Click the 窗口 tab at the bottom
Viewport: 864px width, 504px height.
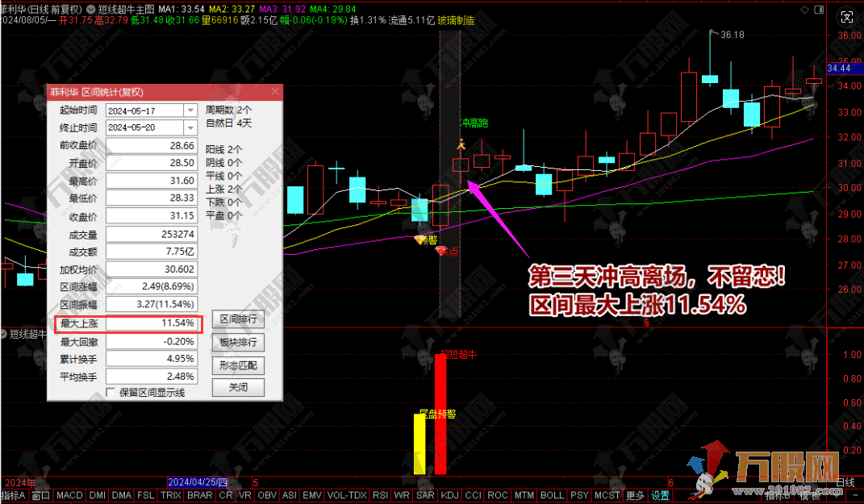pos(40,495)
